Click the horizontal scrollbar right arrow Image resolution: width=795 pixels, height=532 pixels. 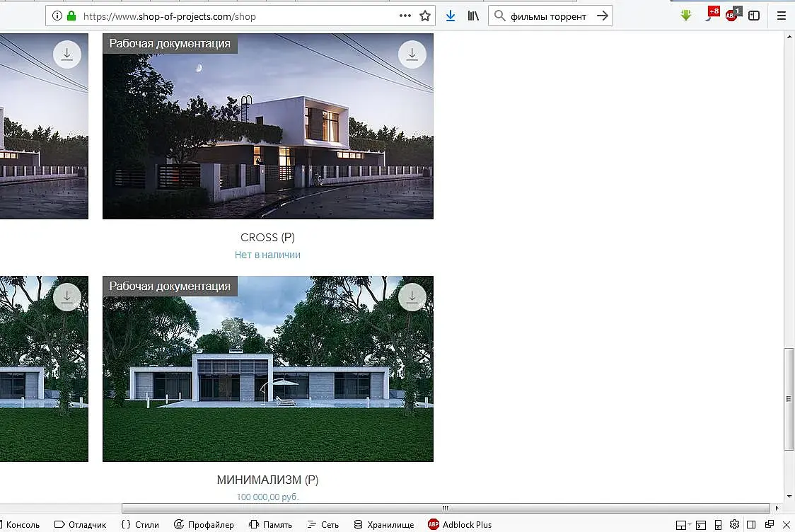point(777,508)
